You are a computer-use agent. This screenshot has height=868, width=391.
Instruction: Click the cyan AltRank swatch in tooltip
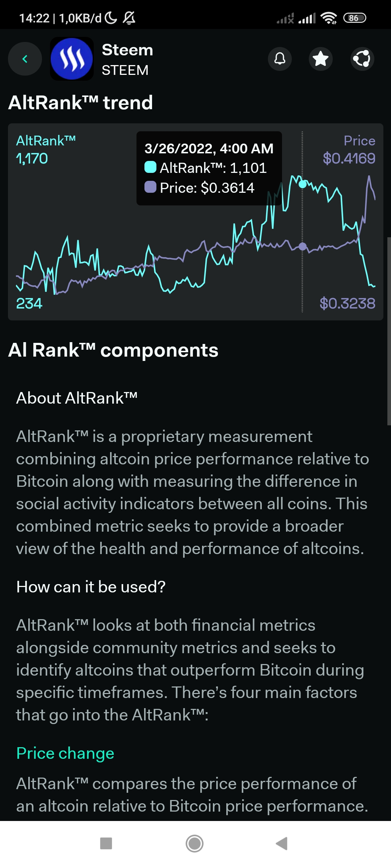pyautogui.click(x=150, y=167)
